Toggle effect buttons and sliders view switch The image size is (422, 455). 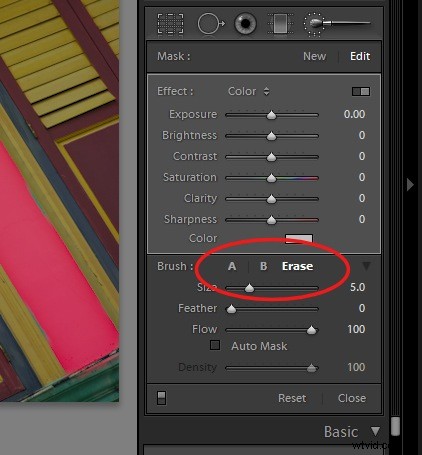point(361,91)
